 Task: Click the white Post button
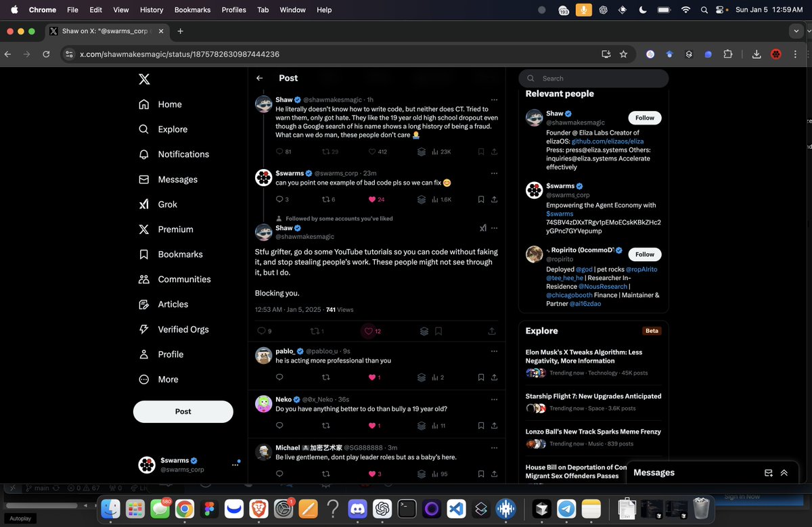(183, 411)
